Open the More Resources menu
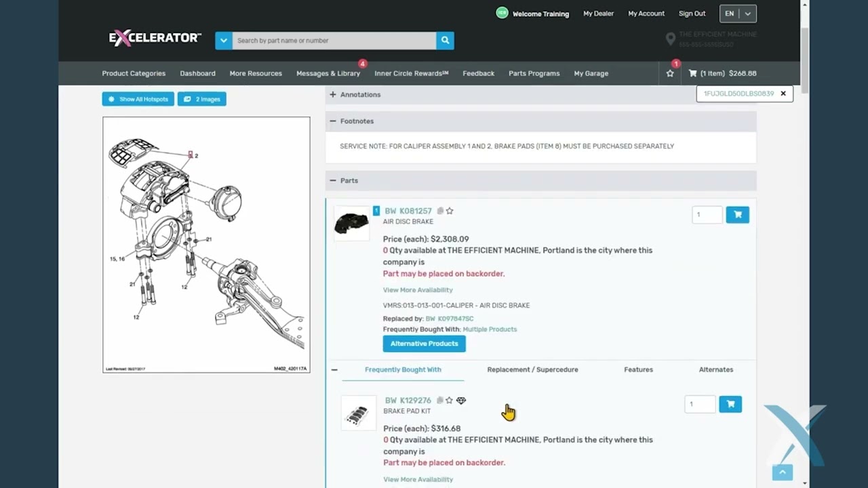Image resolution: width=868 pixels, height=488 pixels. click(x=256, y=73)
